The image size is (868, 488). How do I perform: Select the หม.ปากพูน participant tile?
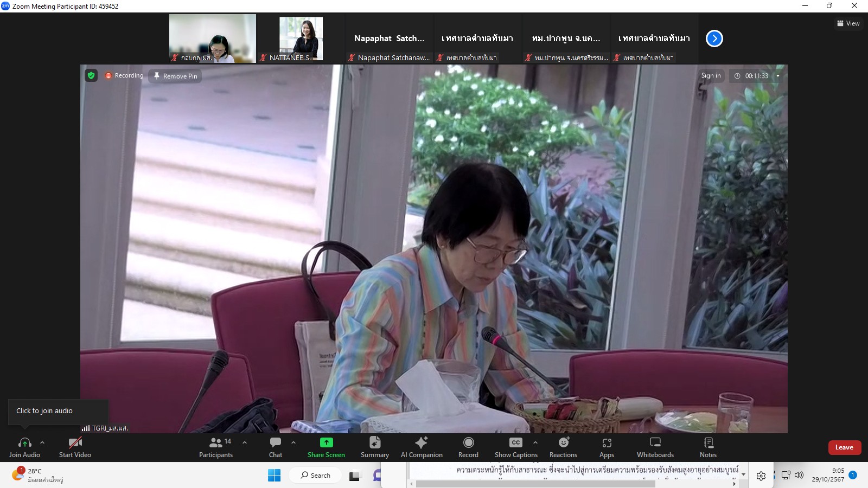(x=566, y=38)
